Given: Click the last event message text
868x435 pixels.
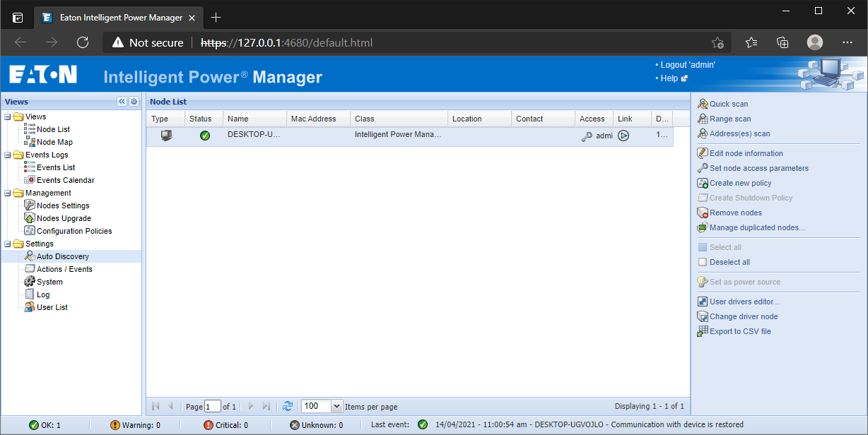Looking at the screenshot, I should click(590, 425).
